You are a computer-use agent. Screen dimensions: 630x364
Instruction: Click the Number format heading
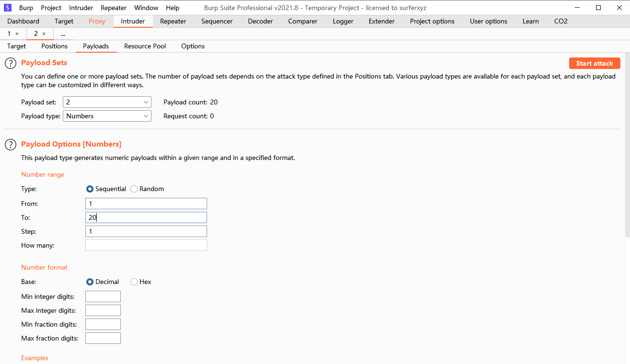click(45, 267)
